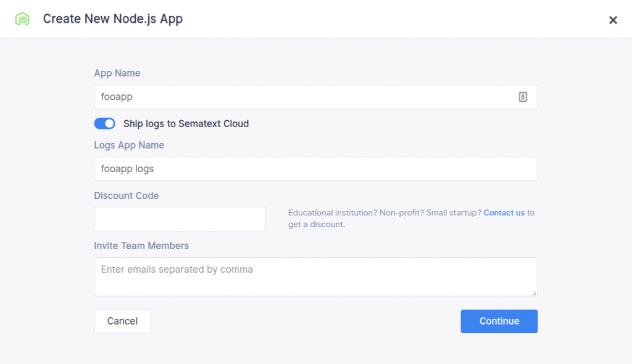Click the Node.js logo in the dialog header
The width and height of the screenshot is (632, 364).
click(22, 19)
